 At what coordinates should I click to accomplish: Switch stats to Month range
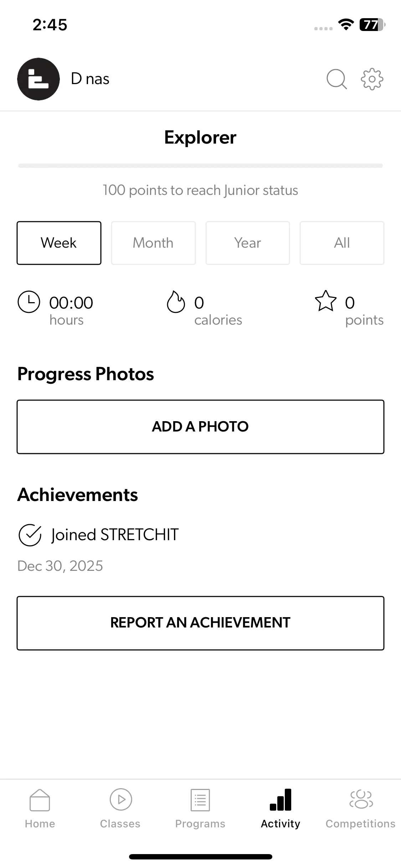[153, 243]
